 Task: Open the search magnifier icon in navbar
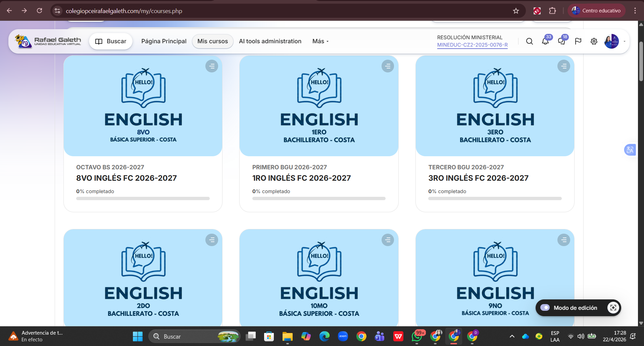529,41
